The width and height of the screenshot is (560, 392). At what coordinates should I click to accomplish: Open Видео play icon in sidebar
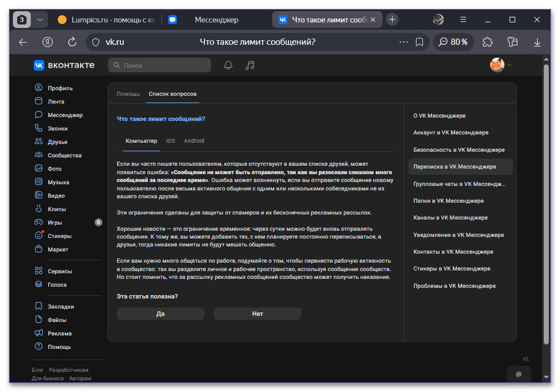(x=39, y=195)
